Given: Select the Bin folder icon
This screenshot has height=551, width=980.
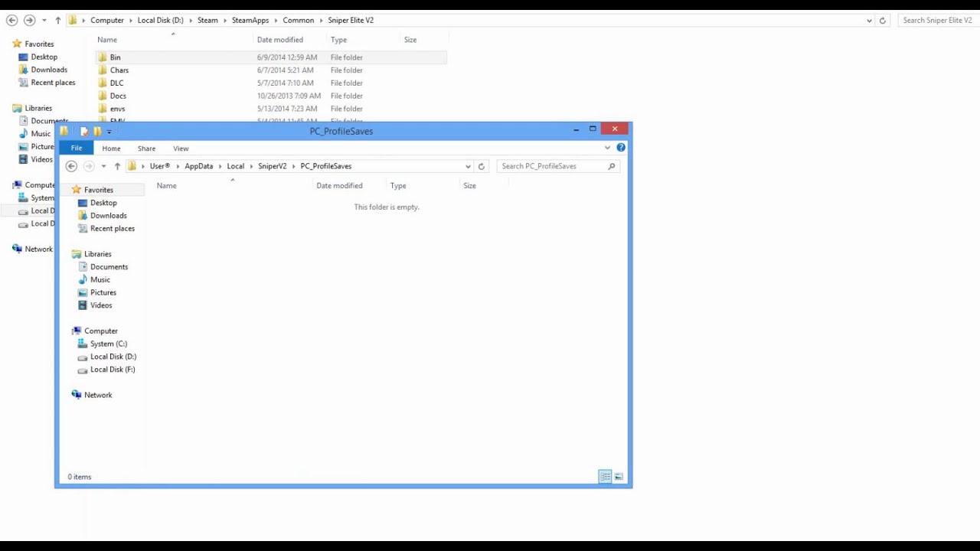Looking at the screenshot, I should point(103,57).
